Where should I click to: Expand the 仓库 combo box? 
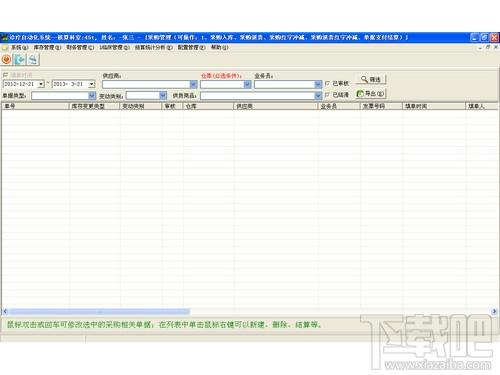coord(247,84)
